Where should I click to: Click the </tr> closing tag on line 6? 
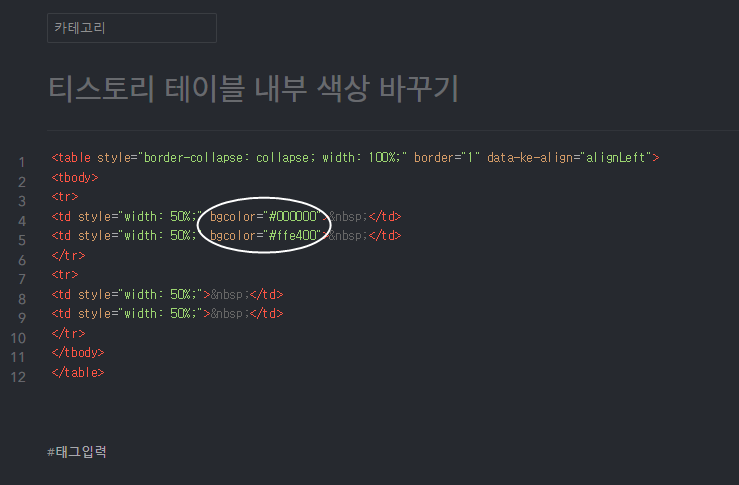point(68,255)
